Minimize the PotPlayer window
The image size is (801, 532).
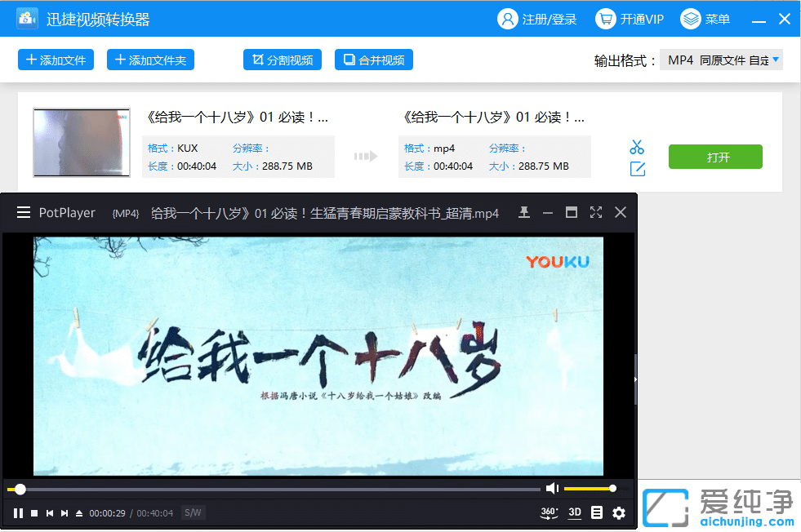(x=548, y=212)
